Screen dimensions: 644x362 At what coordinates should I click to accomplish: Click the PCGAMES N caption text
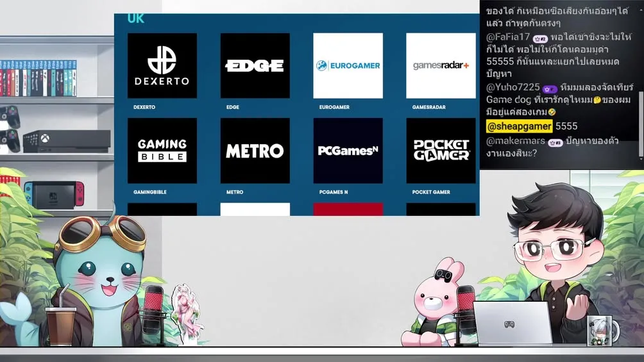coord(334,192)
